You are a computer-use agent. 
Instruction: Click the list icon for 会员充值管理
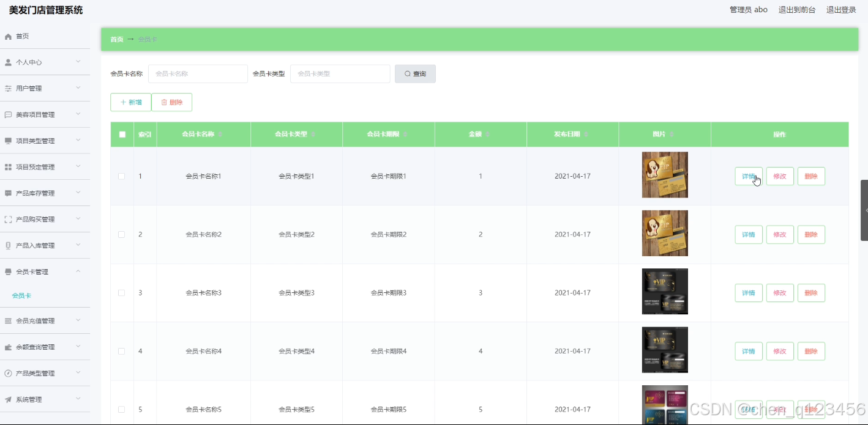click(8, 321)
